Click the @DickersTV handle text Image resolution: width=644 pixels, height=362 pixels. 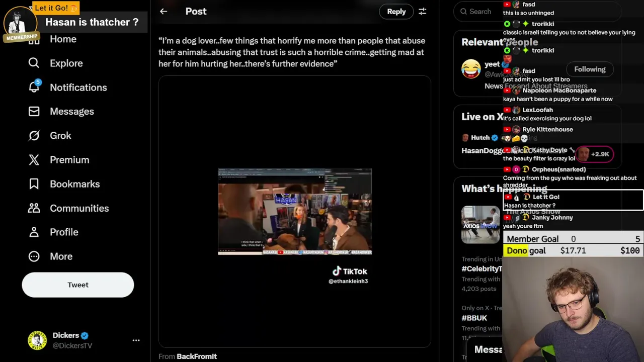coord(72,345)
